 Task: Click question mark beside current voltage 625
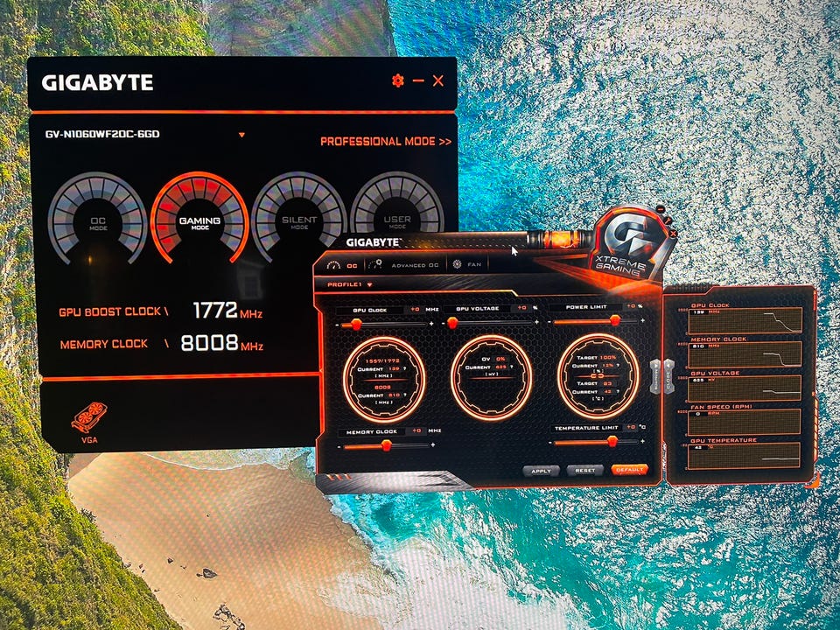click(512, 367)
